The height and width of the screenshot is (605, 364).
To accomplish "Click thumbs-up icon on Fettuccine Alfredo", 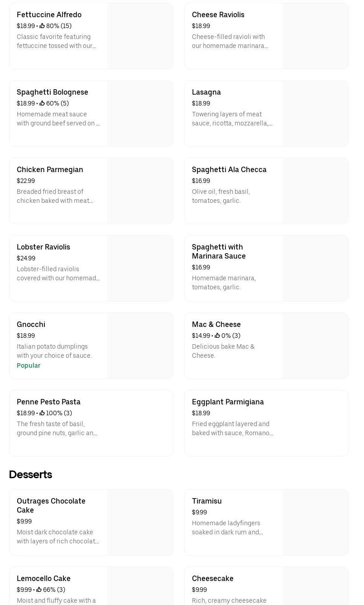I will 42,26.
